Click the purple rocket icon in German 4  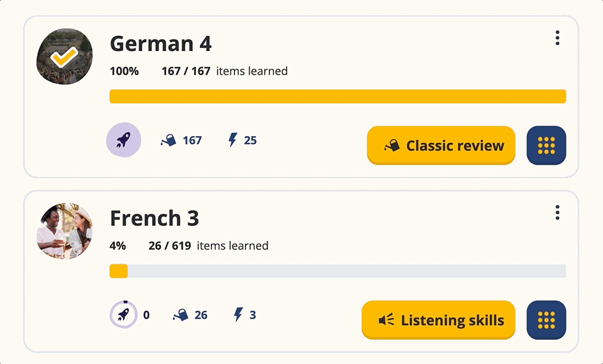pos(123,140)
